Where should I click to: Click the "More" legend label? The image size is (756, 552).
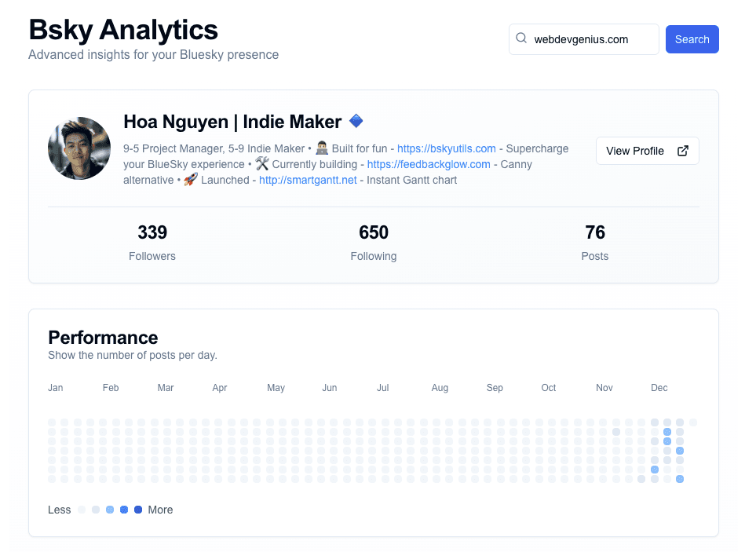coord(161,510)
